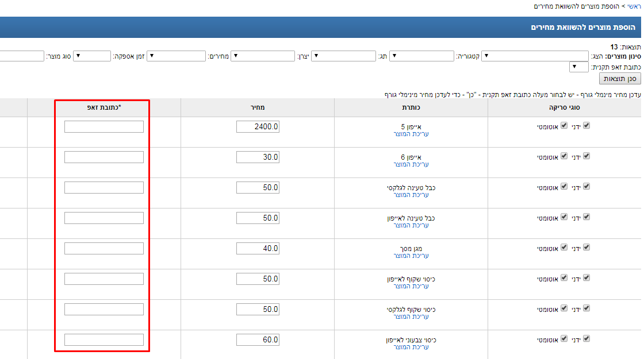This screenshot has height=359, width=644.
Task: Open the ראשי breadcrumb link
Action: pos(634,6)
